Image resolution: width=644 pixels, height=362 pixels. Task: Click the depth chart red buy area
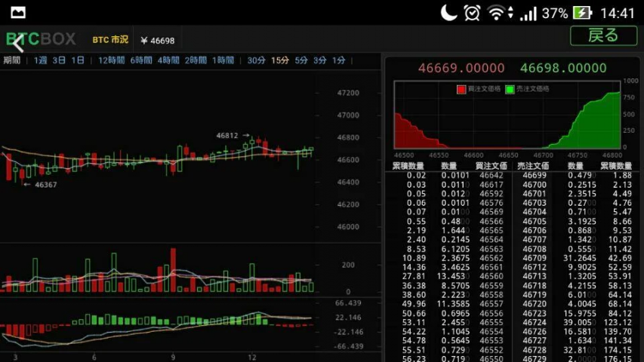pyautogui.click(x=413, y=136)
